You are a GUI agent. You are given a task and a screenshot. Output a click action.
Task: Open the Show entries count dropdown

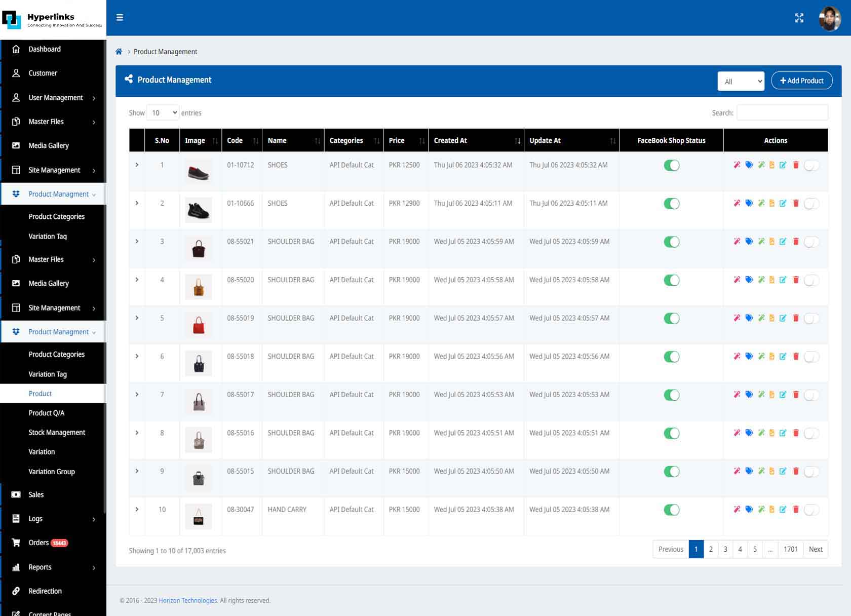pyautogui.click(x=163, y=112)
